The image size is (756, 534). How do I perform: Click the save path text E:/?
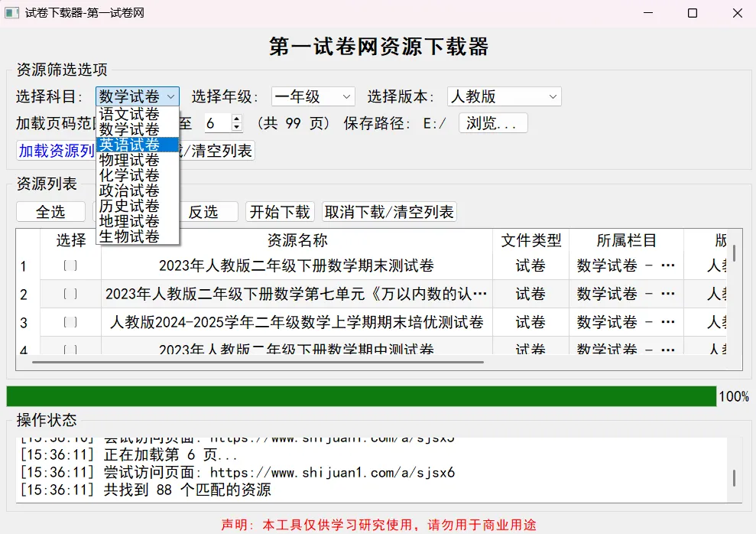(x=434, y=123)
